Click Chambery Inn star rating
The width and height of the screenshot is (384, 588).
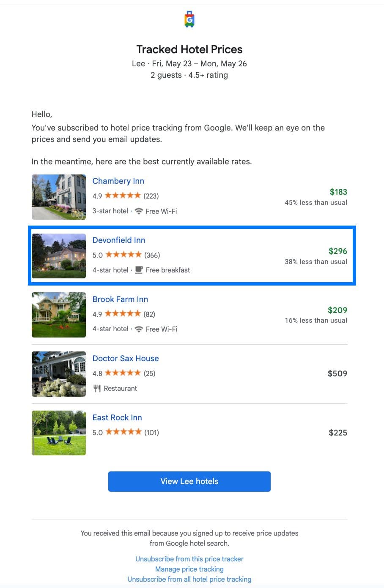(123, 196)
